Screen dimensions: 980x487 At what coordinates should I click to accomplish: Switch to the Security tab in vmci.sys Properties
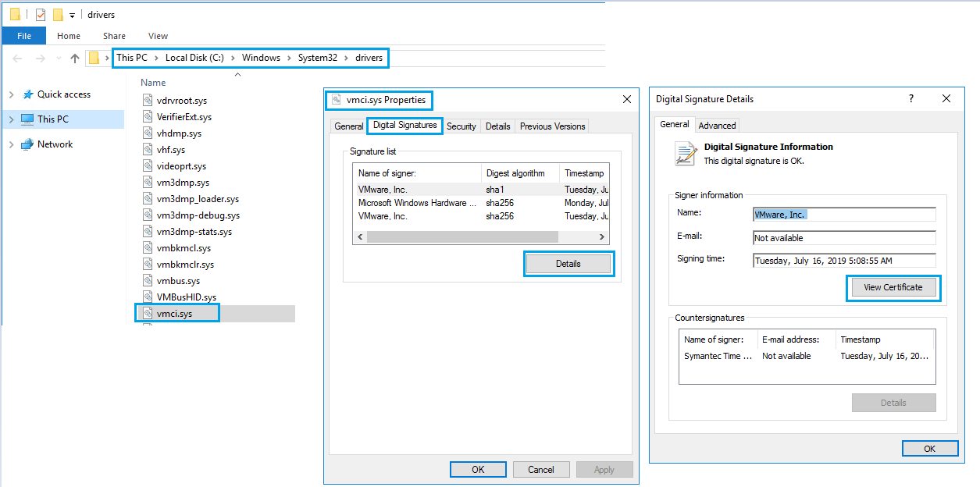(x=461, y=126)
